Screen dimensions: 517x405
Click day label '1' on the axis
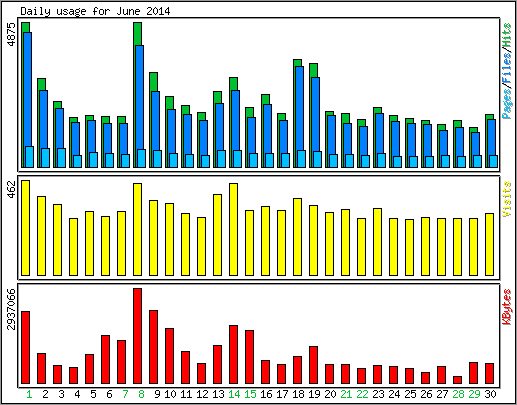(x=29, y=394)
